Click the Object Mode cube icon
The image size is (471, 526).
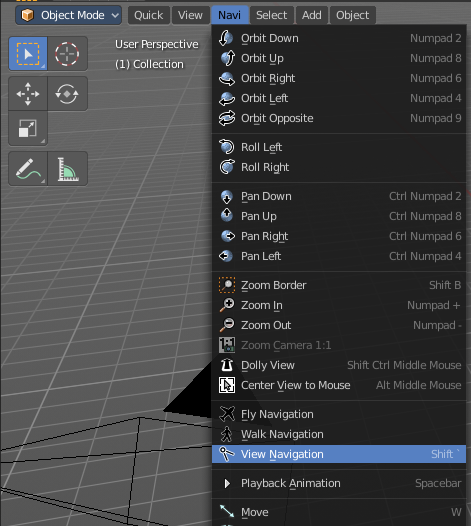pos(28,15)
